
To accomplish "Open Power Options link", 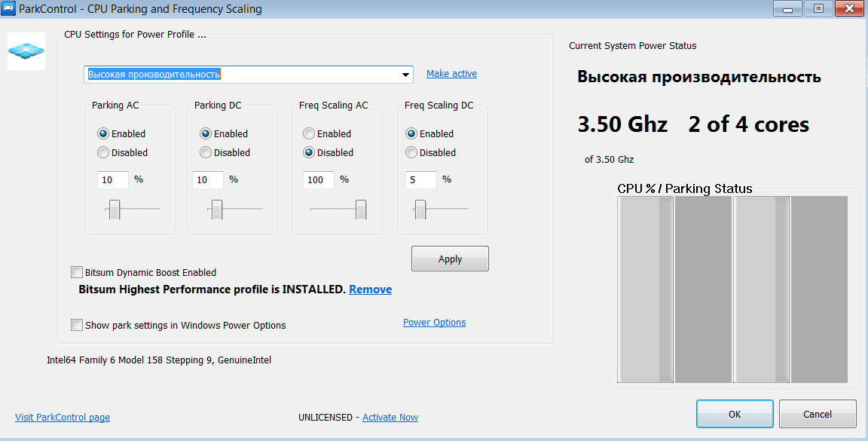I will click(x=435, y=323).
